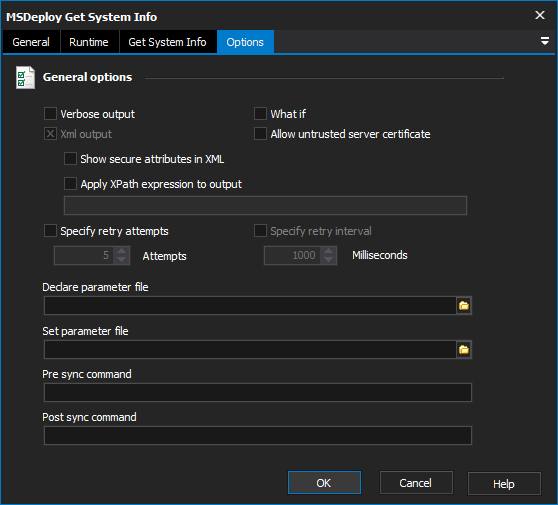This screenshot has height=505, width=558.
Task: Open the tab list dropdown arrow icon
Action: [544, 41]
